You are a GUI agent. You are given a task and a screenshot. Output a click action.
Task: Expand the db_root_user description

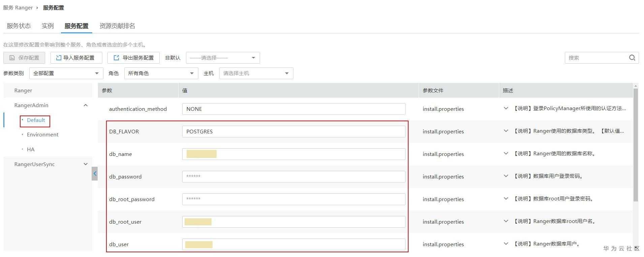click(x=506, y=221)
